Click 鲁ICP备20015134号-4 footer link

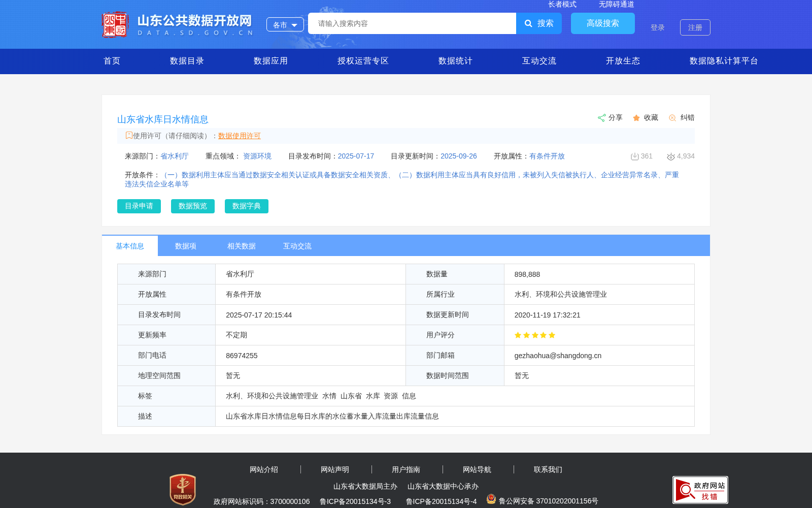442,501
